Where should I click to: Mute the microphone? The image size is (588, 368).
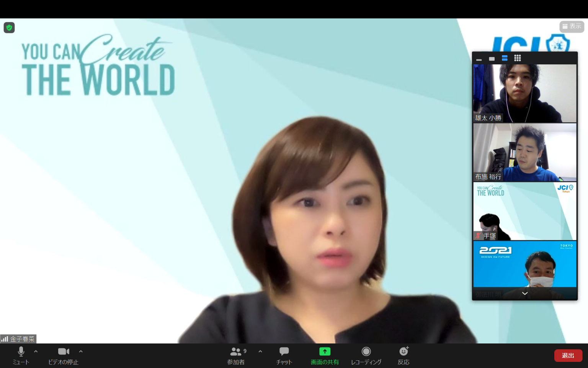click(x=21, y=355)
